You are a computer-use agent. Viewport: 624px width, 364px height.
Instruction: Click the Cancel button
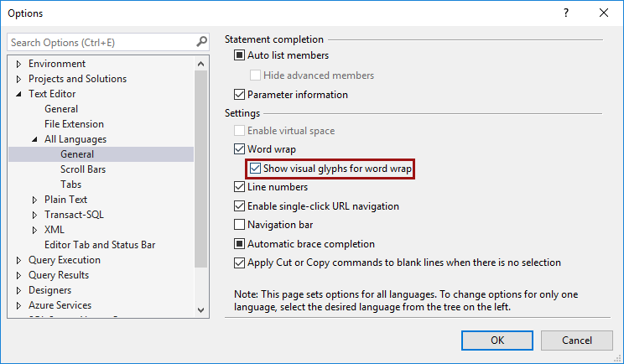[x=576, y=340]
